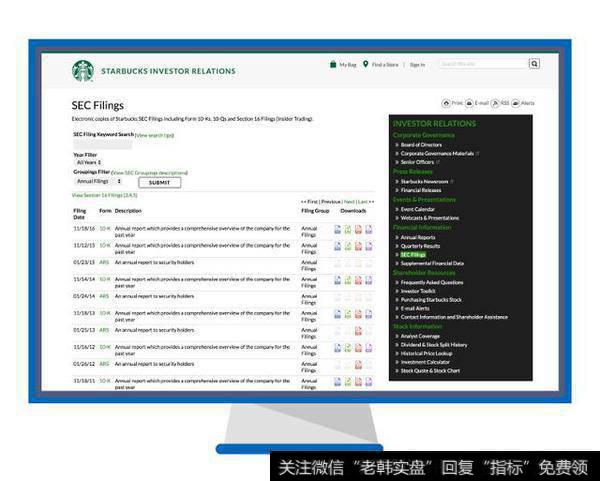Go to Next page of filings
Image resolution: width=600 pixels, height=481 pixels.
coord(349,202)
